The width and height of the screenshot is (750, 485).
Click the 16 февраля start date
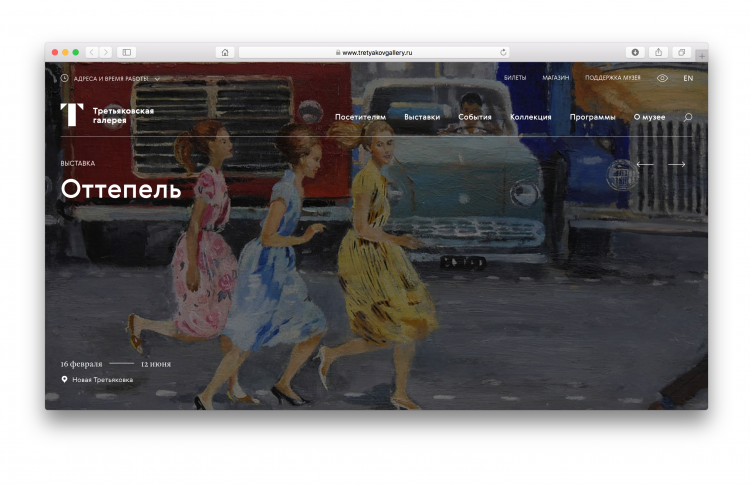[81, 364]
